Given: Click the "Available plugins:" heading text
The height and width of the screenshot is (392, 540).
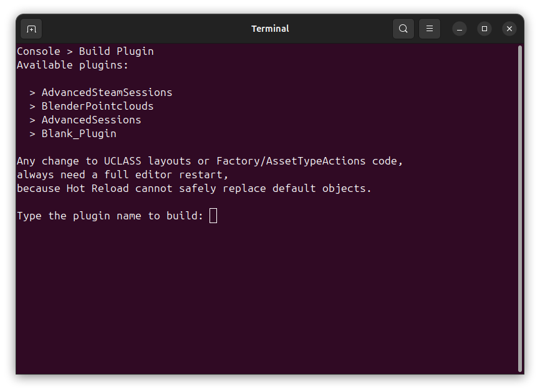Looking at the screenshot, I should point(72,65).
